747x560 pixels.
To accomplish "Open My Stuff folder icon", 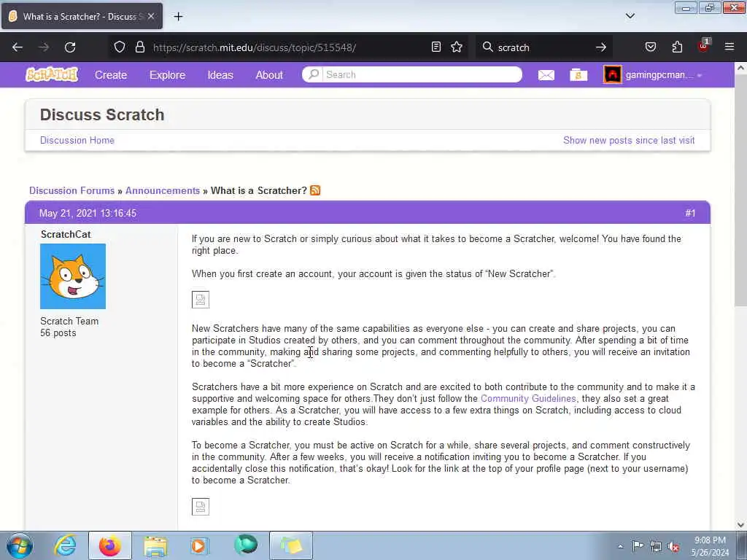I will (578, 75).
